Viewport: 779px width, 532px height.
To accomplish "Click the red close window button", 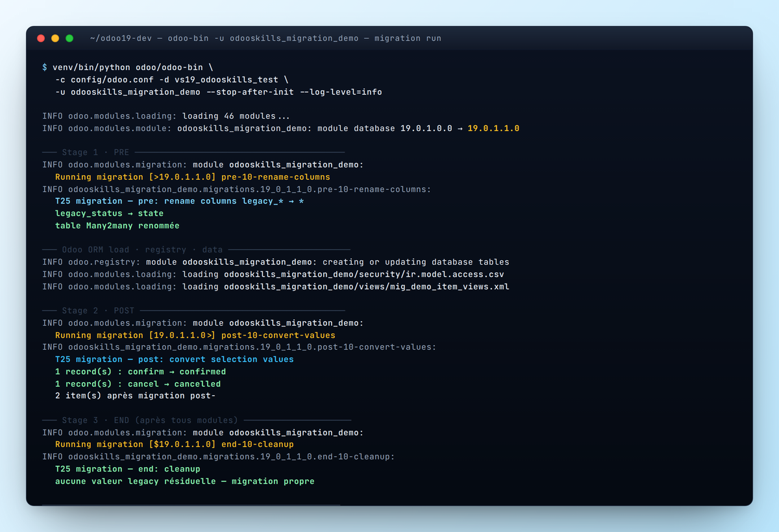I will (x=41, y=38).
